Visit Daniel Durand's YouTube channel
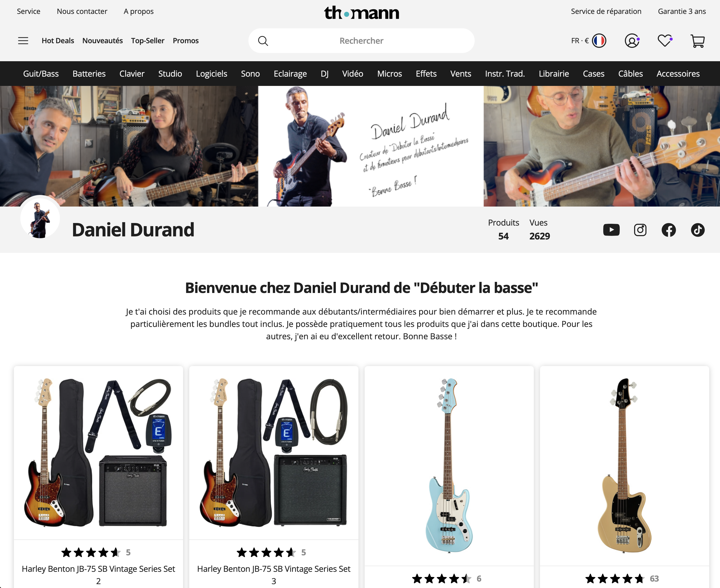This screenshot has width=720, height=588. [611, 230]
